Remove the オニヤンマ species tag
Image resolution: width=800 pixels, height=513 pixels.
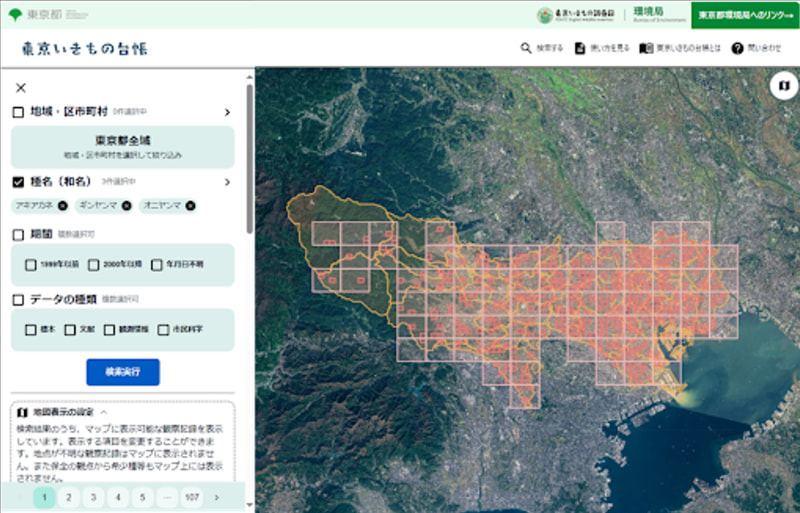tap(190, 206)
